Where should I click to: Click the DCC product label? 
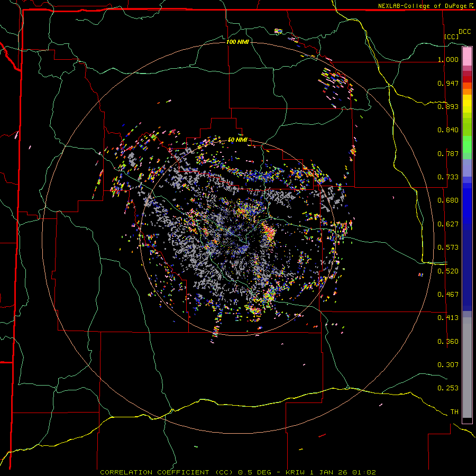[464, 32]
